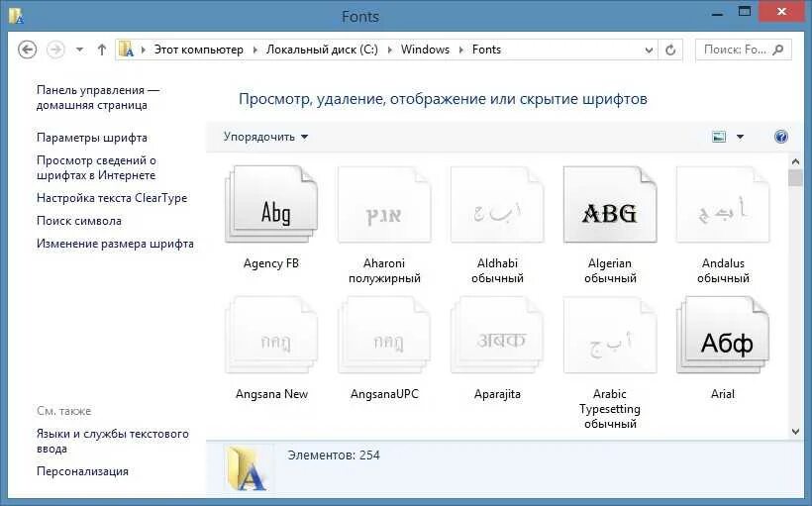The height and width of the screenshot is (506, 812).
Task: Click Windows breadcrumb in address bar
Action: (x=425, y=50)
